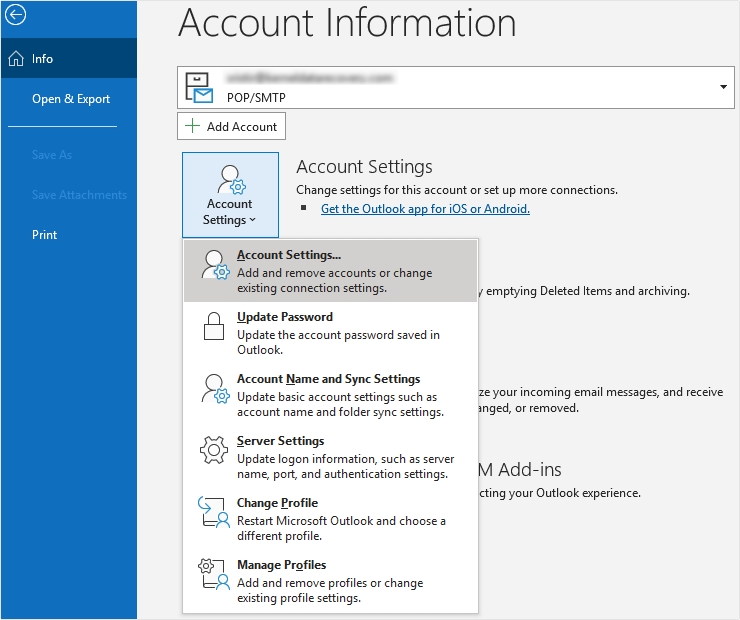The image size is (740, 620).
Task: Click the person-gear icon beside Account Settings... entry
Action: (x=216, y=265)
